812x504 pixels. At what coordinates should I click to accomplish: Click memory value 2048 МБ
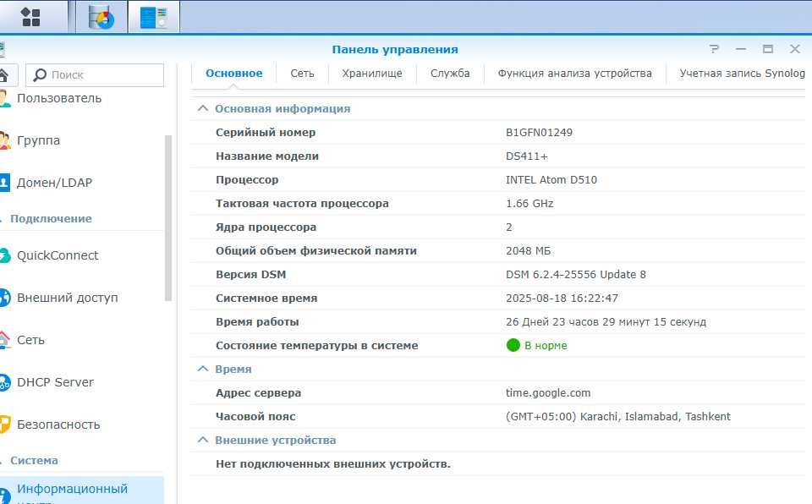pos(528,250)
